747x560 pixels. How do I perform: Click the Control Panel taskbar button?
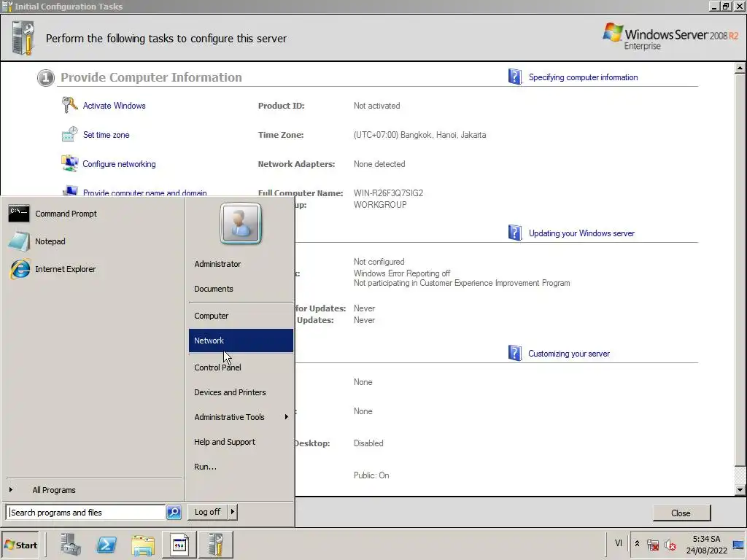point(179,545)
